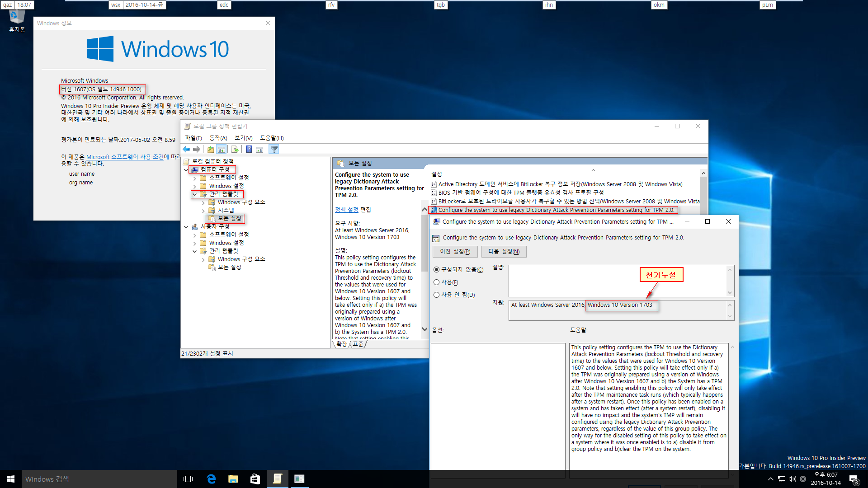Open the Store icon on the taskbar
Viewport: 868px width, 488px height.
[x=255, y=479]
